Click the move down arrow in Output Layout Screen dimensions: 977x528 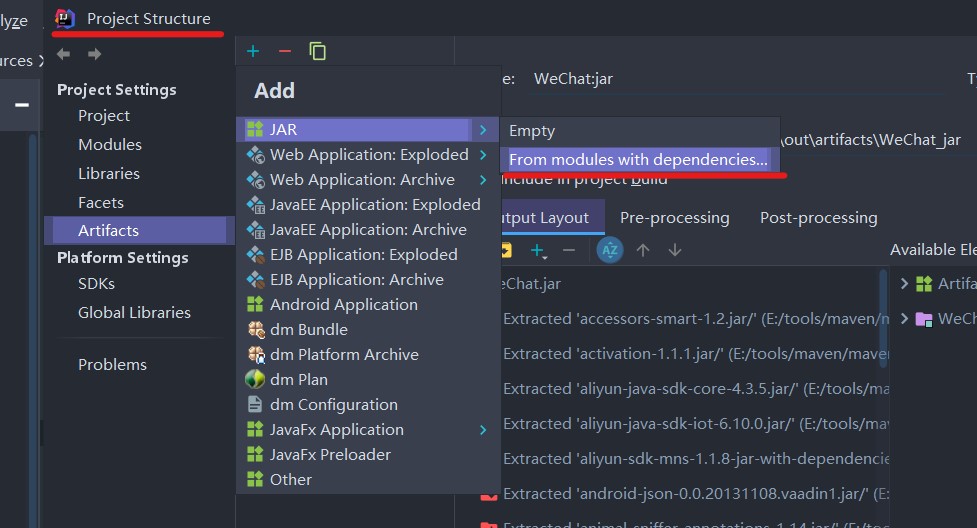[675, 250]
